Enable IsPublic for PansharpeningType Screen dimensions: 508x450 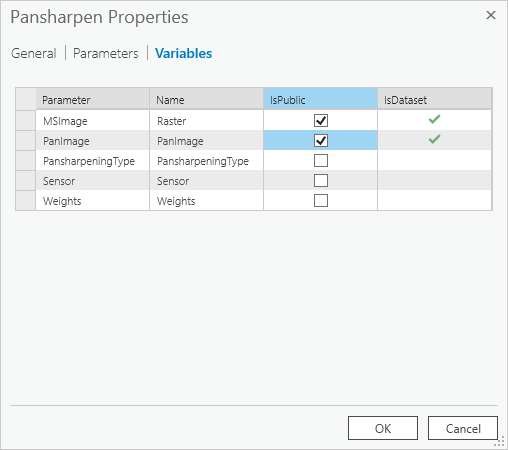pyautogui.click(x=321, y=160)
